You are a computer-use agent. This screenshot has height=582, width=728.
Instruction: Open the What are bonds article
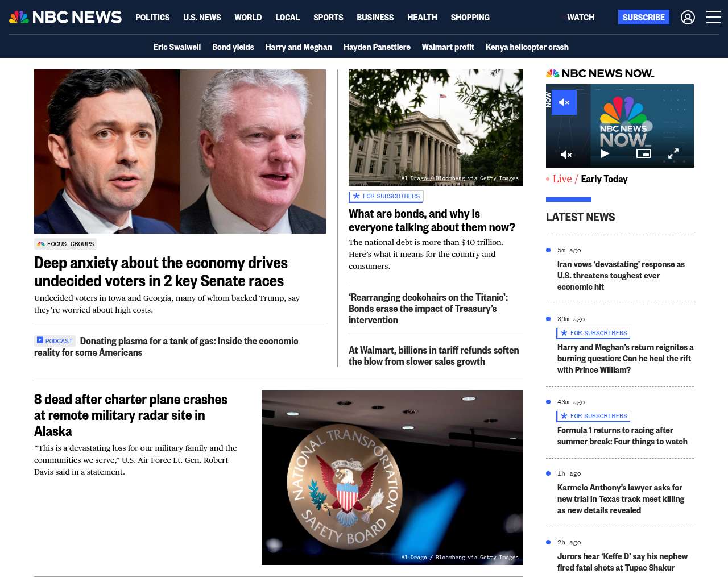tap(432, 221)
